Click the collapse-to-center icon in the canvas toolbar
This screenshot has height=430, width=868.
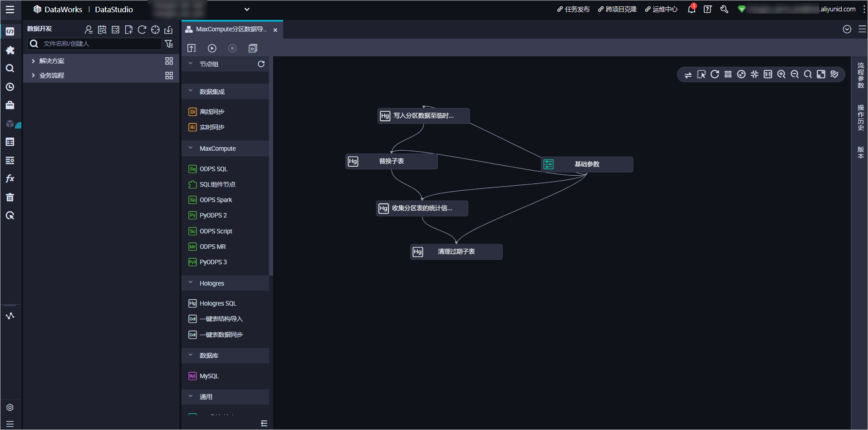click(755, 74)
